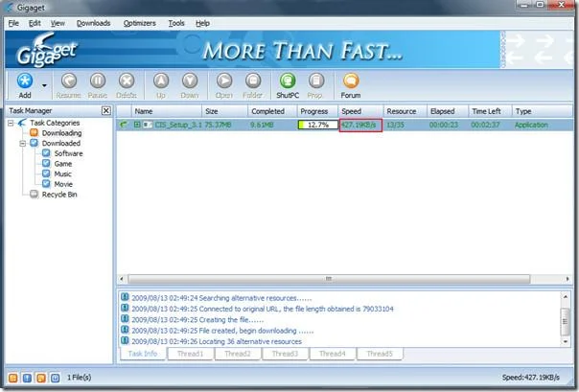Click the Folder toolbar icon

(253, 81)
